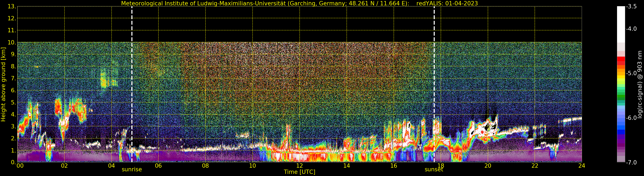Click the 12 time axis tick label
Screen dimensions: 644x176
click(300, 166)
